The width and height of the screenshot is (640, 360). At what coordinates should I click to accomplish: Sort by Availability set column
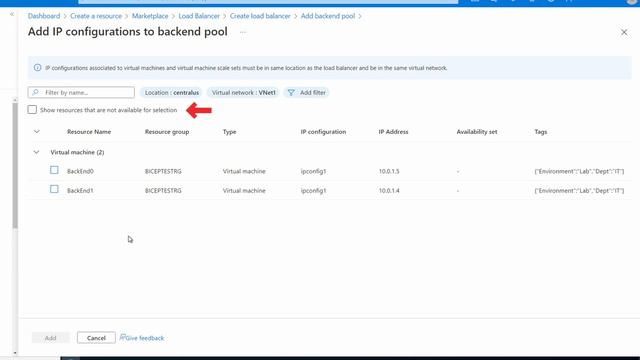tap(477, 132)
